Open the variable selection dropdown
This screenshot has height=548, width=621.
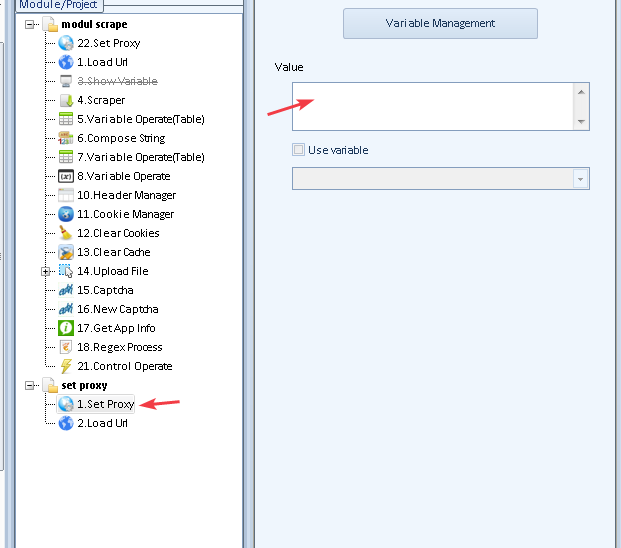(x=580, y=178)
